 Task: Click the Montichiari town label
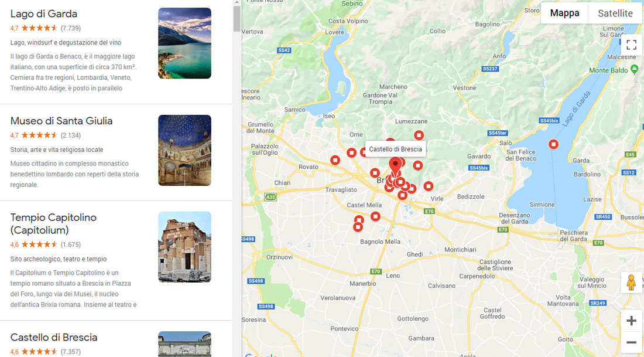[x=460, y=250]
